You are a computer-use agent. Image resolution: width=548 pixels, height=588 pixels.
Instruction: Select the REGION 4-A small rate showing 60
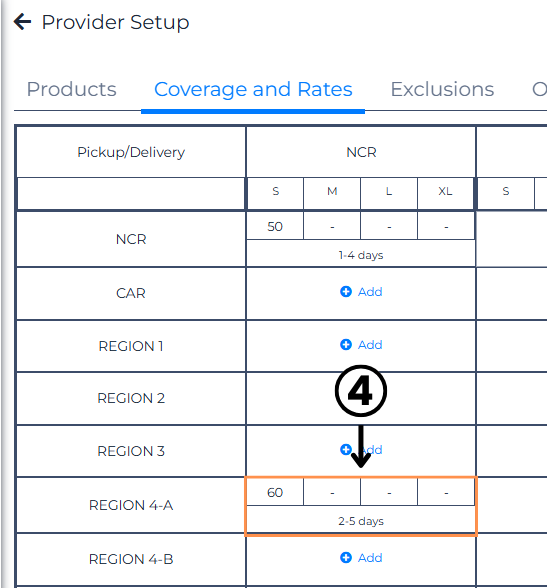click(x=275, y=492)
